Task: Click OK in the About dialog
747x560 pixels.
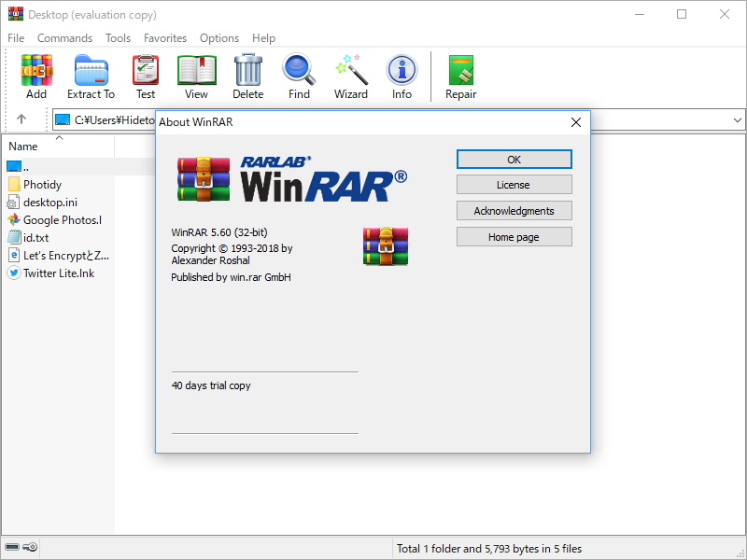Action: (514, 159)
